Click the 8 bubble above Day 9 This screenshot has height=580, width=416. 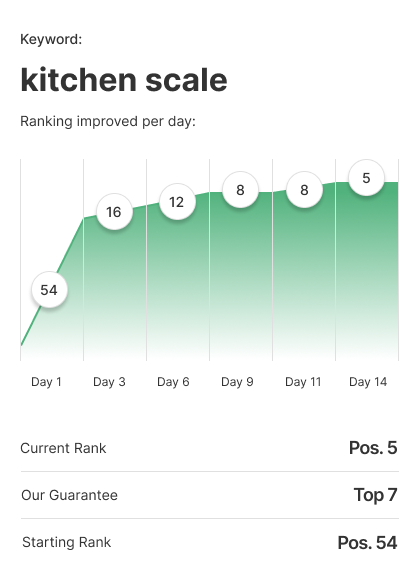tap(240, 189)
